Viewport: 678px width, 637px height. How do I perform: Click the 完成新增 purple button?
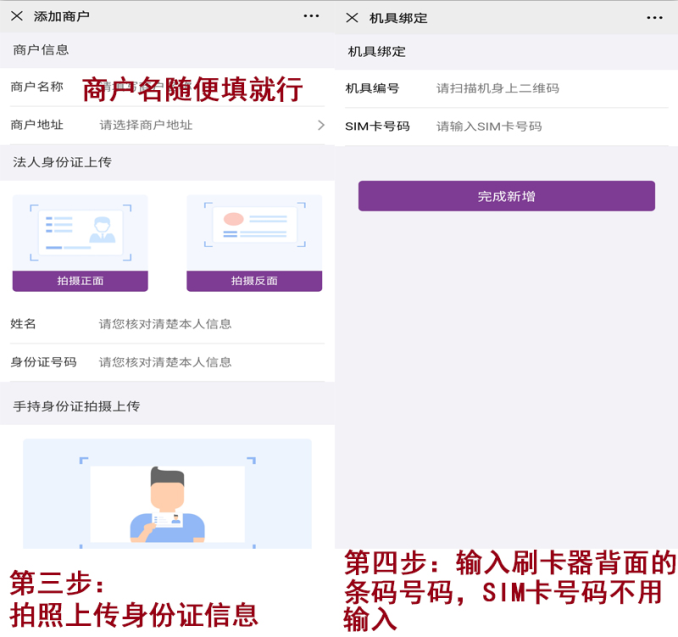[x=506, y=196]
